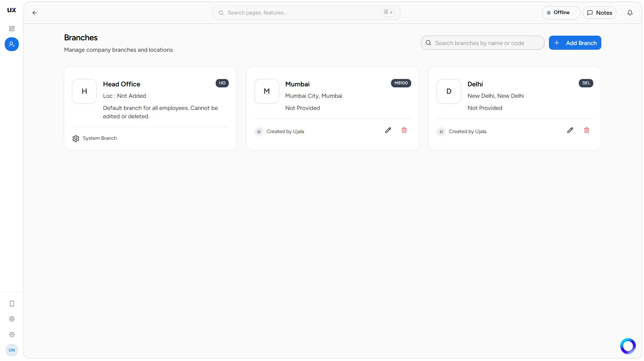Image resolution: width=644 pixels, height=361 pixels.
Task: Delete the Mumbai branch with the trash icon
Action: click(x=404, y=130)
